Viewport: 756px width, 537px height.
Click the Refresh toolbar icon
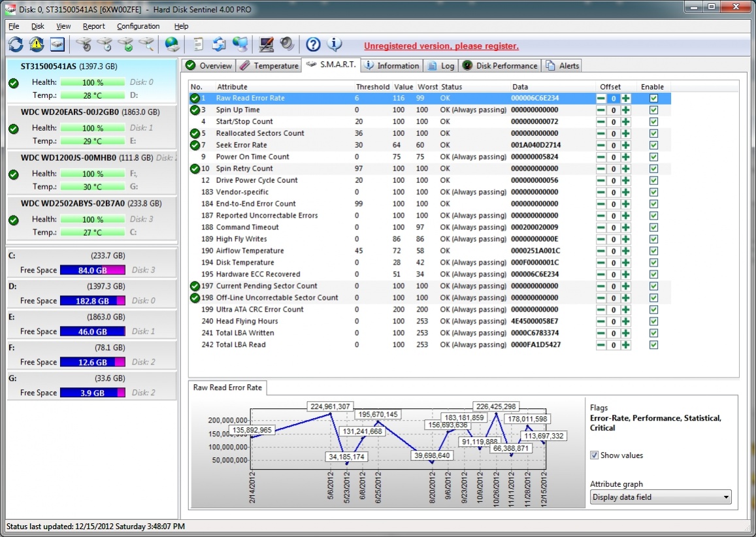(16, 44)
